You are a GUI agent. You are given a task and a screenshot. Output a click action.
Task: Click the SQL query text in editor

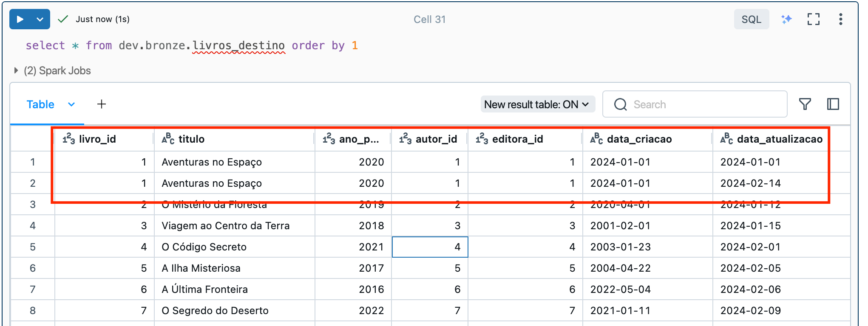[192, 45]
